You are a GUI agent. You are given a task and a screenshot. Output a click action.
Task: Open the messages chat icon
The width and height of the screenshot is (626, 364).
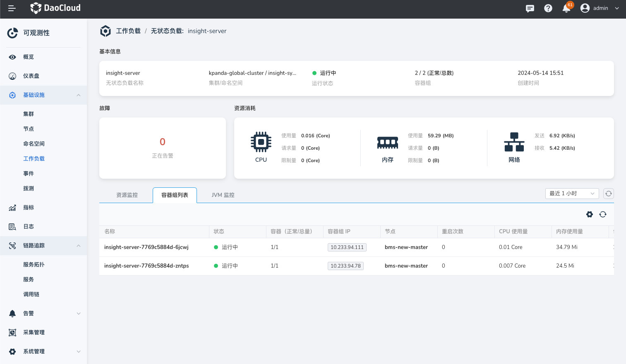point(530,8)
